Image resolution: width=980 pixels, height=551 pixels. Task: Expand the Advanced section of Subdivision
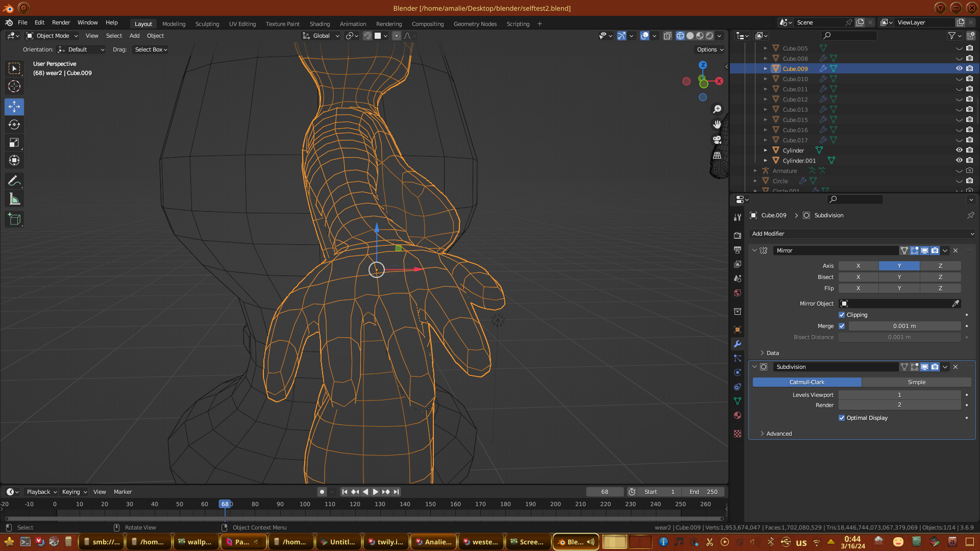[779, 434]
